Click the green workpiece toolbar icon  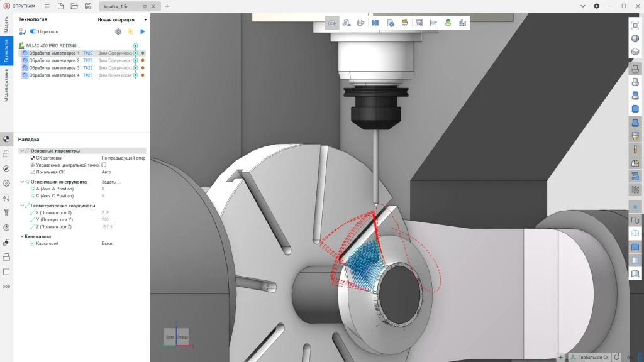448,23
